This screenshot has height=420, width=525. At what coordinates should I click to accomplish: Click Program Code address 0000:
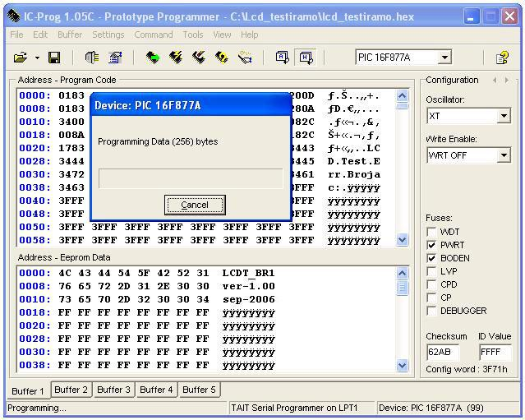pos(35,96)
